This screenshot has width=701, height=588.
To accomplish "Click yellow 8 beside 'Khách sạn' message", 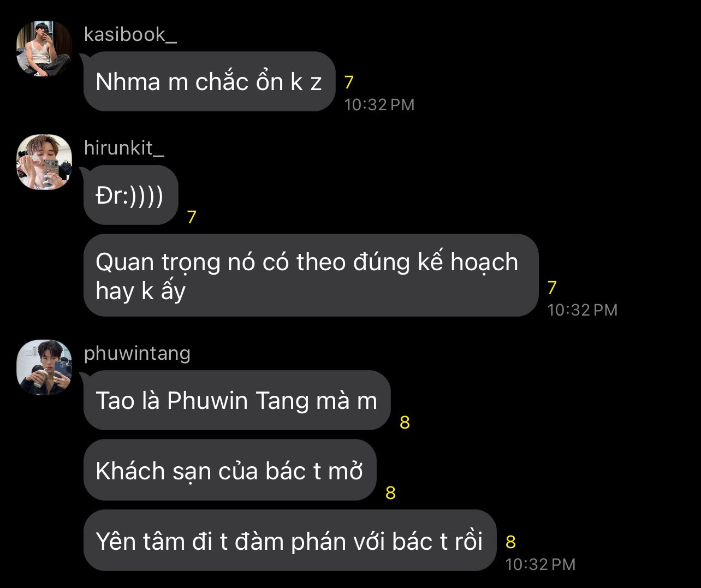I will 390,493.
